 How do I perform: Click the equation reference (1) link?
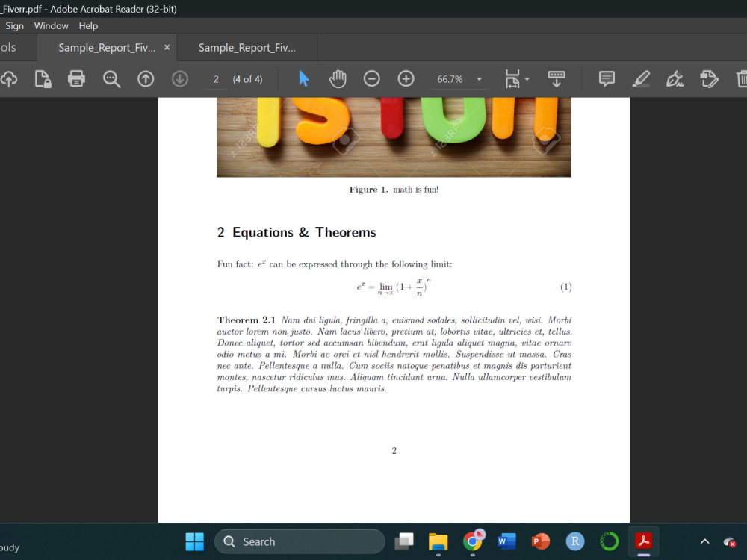565,287
